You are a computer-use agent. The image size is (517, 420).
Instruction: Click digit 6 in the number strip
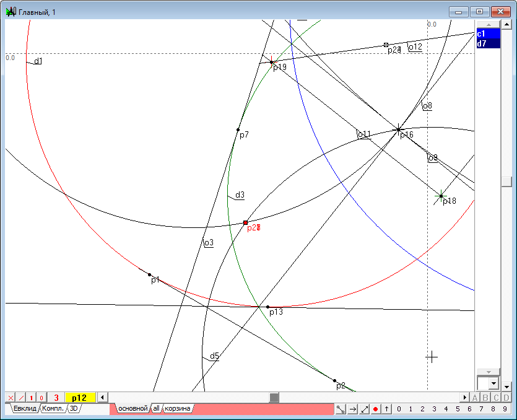(469, 409)
